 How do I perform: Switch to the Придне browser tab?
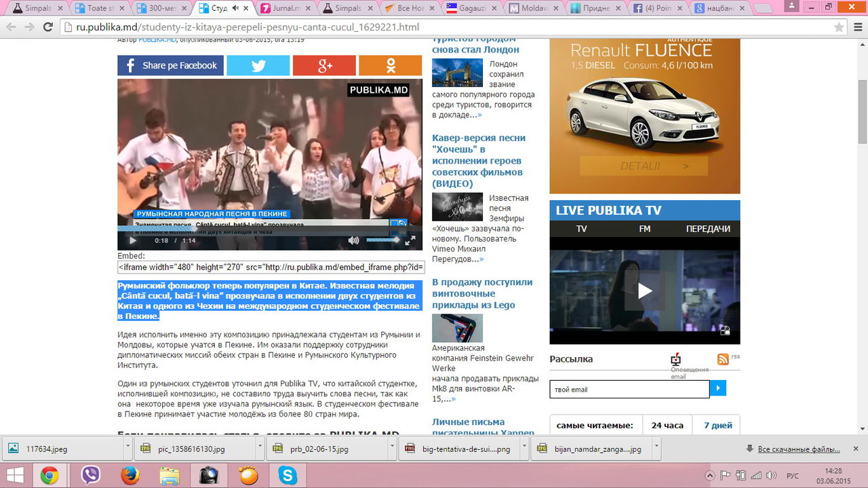(x=595, y=8)
